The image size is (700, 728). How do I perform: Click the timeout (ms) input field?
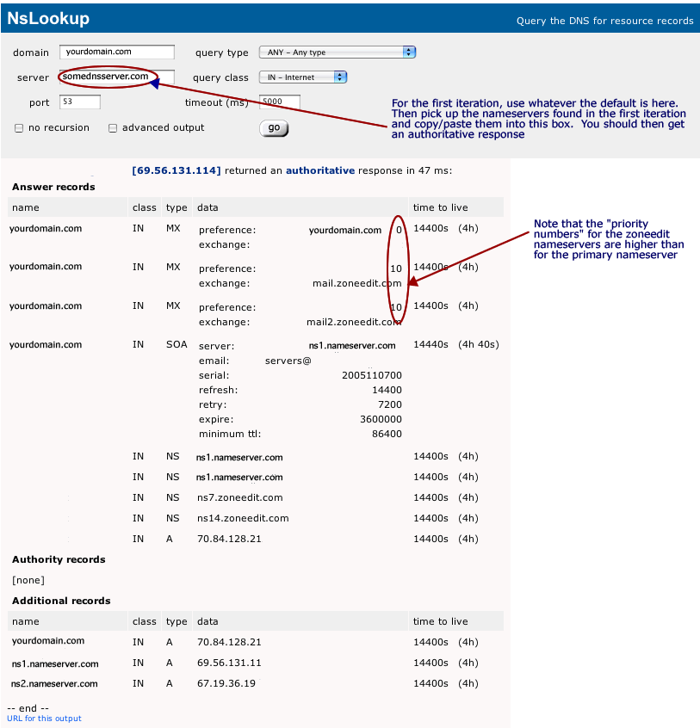click(279, 102)
